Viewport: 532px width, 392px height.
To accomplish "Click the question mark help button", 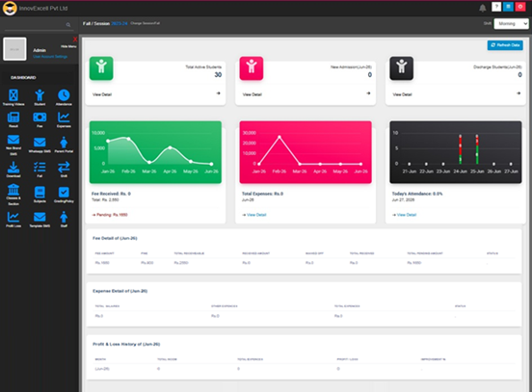I will point(496,7).
